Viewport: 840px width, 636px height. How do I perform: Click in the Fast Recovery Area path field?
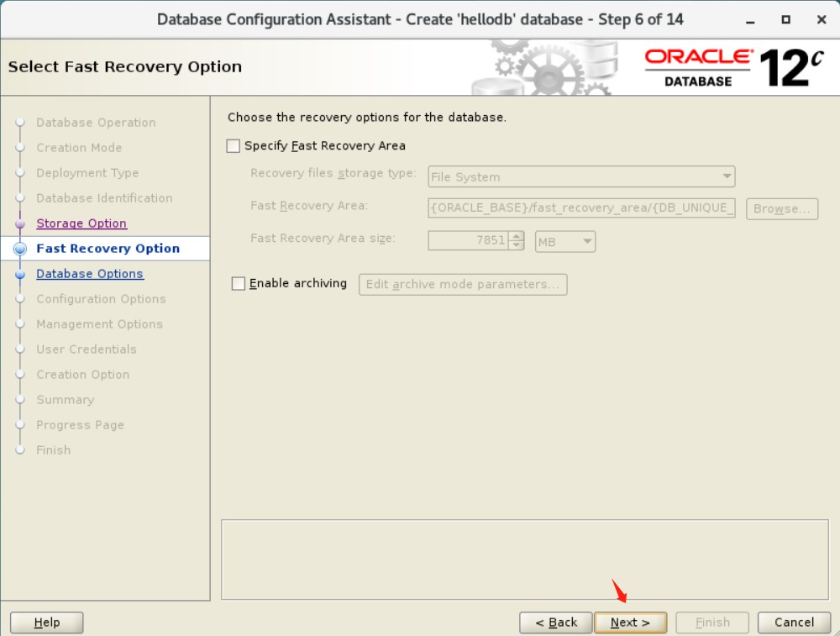tap(581, 208)
